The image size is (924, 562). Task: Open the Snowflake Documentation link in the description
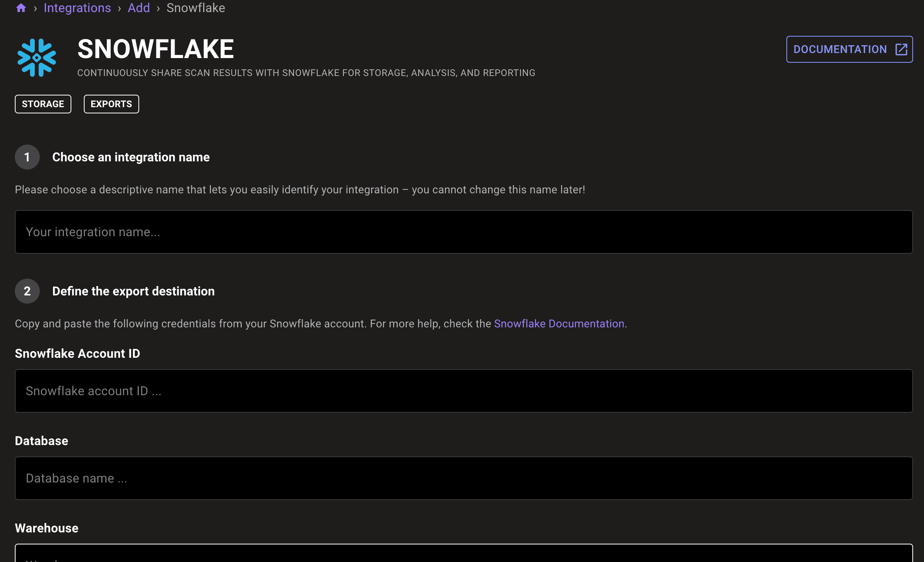(559, 323)
